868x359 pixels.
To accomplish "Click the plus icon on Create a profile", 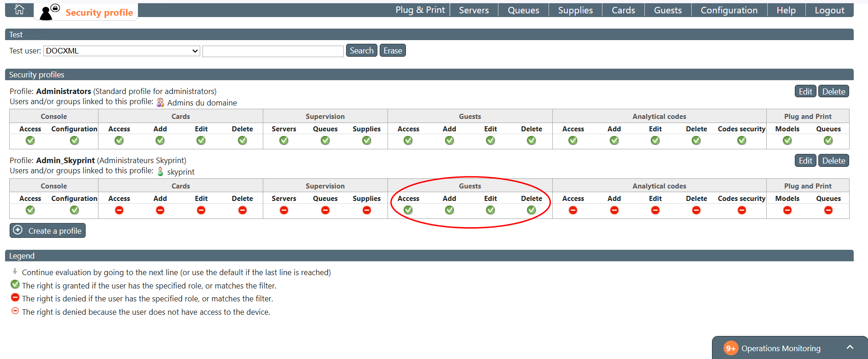I will [18, 230].
